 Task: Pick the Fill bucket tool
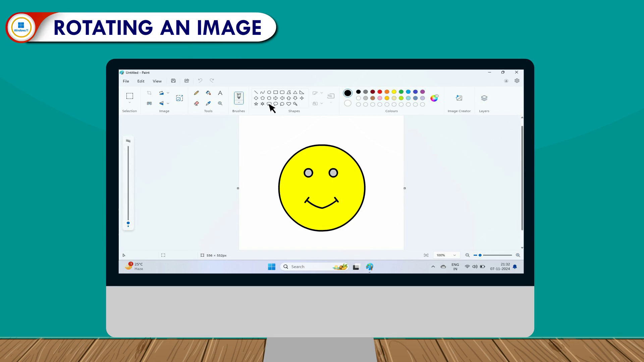pos(208,93)
